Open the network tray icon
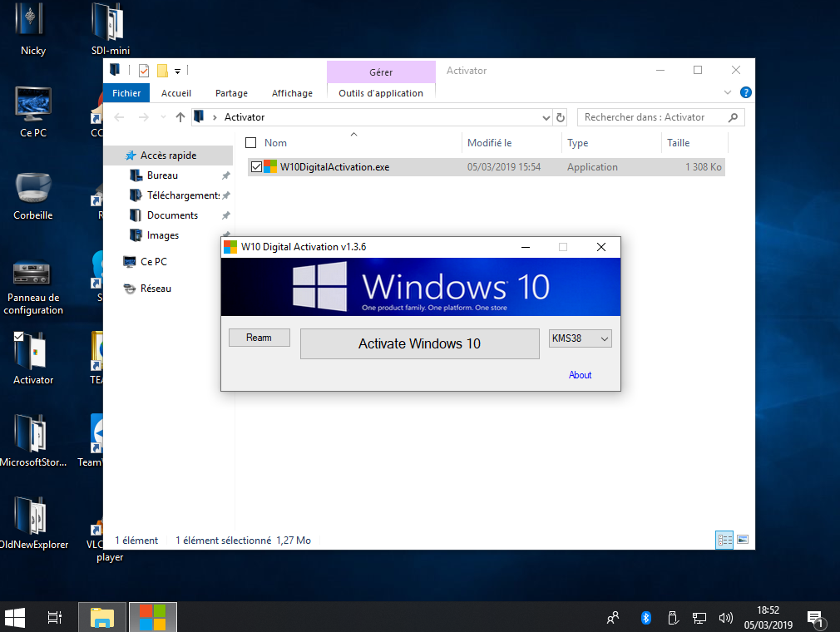840x632 pixels. click(x=699, y=618)
